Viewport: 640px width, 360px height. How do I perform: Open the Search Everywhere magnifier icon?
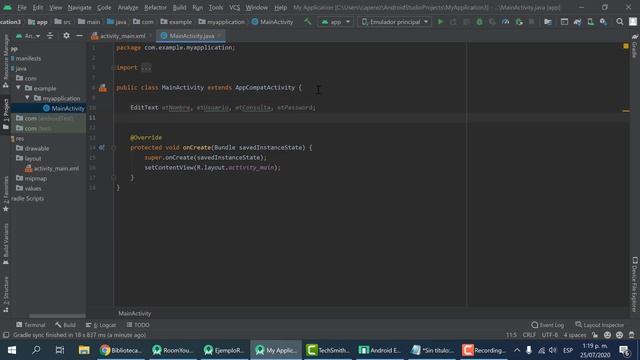[x=620, y=22]
